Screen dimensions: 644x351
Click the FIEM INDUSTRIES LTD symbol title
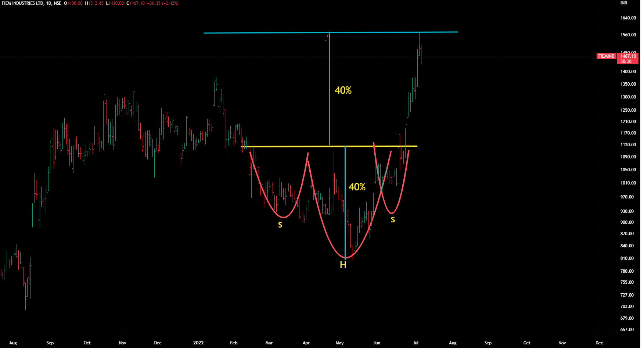click(23, 3)
